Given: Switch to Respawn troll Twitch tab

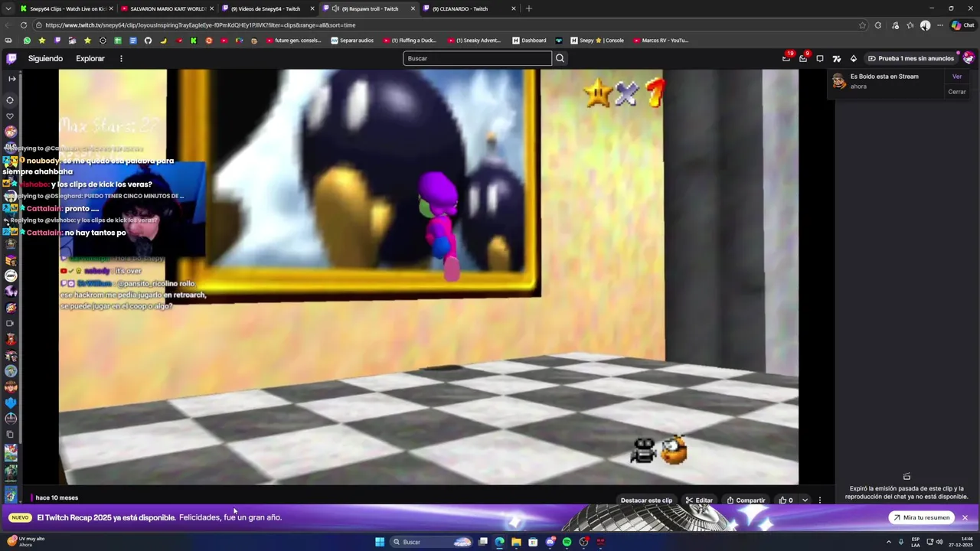Looking at the screenshot, I should 369,8.
